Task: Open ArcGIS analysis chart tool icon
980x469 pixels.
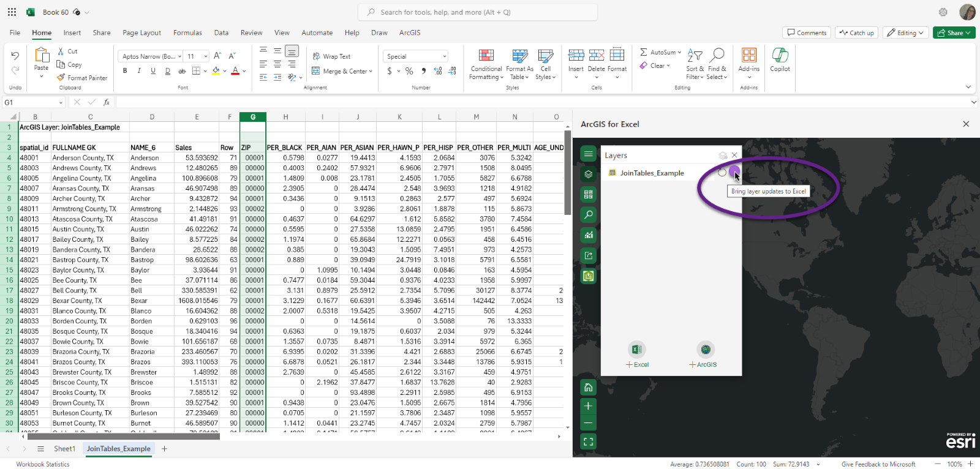Action: (x=589, y=235)
